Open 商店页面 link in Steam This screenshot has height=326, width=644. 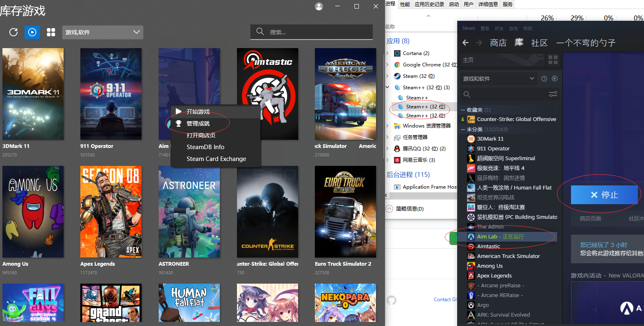590,218
